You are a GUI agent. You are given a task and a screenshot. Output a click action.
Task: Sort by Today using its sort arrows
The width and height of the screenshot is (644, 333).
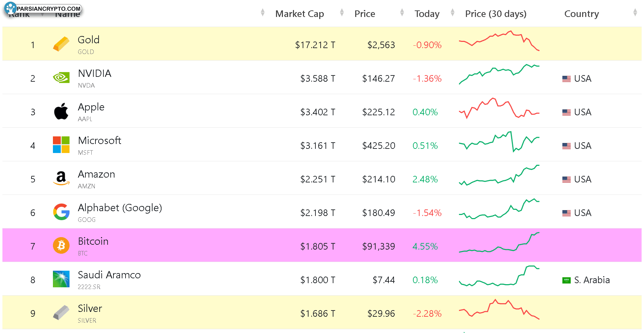pyautogui.click(x=452, y=13)
